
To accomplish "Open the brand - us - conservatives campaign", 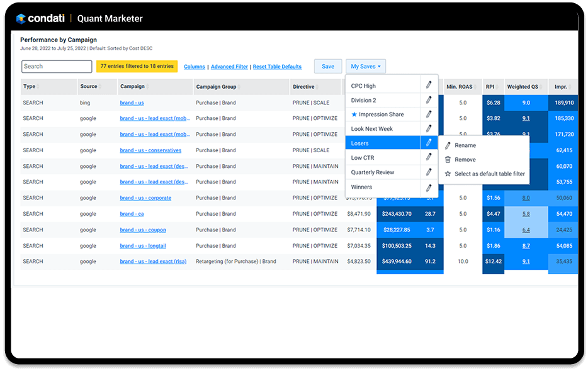I will 150,150.
